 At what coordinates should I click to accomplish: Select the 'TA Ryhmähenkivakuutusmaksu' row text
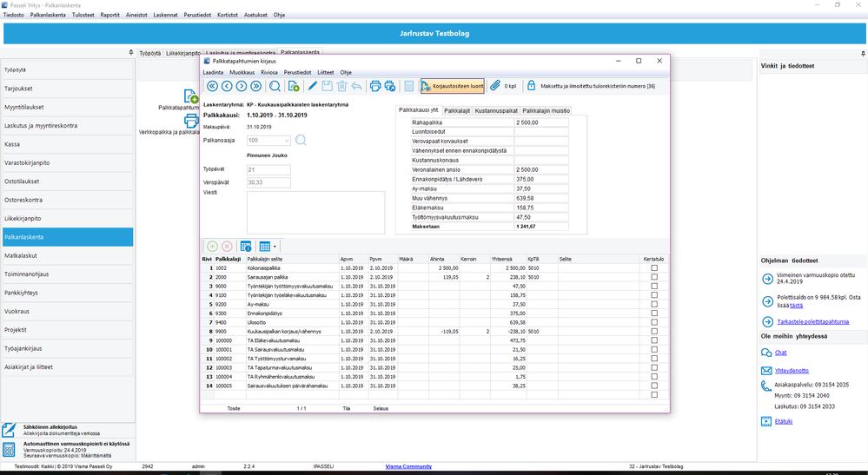pyautogui.click(x=281, y=377)
